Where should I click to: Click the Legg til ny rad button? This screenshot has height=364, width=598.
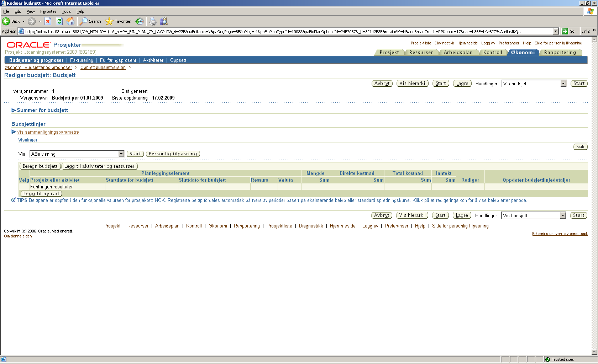click(x=41, y=193)
